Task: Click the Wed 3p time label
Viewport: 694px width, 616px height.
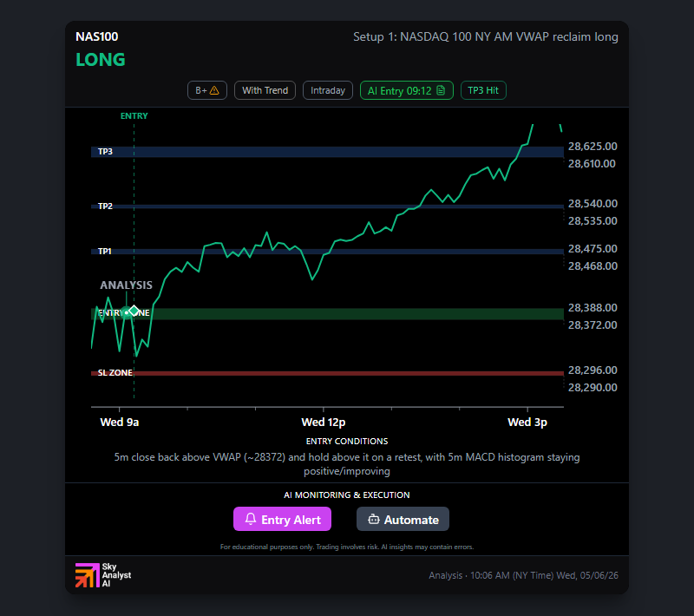Action: click(527, 423)
